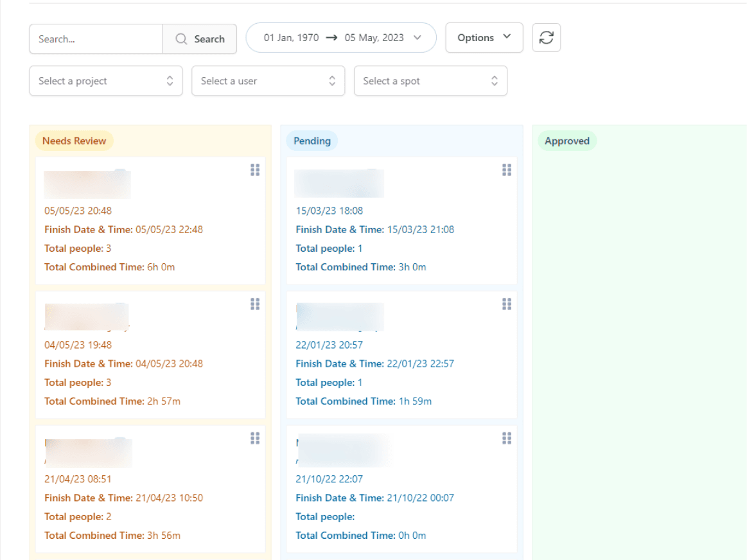Click the drag handle on the 21/04/23 card

(255, 438)
